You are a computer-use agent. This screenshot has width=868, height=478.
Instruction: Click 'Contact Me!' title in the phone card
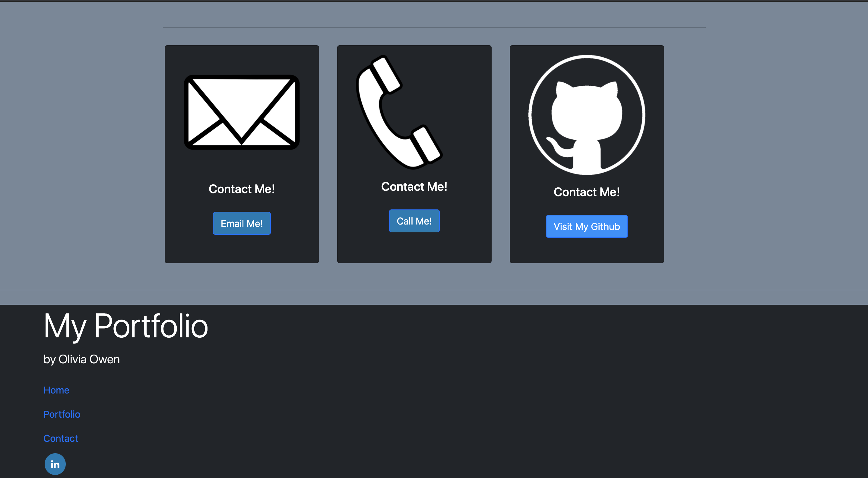pyautogui.click(x=414, y=187)
